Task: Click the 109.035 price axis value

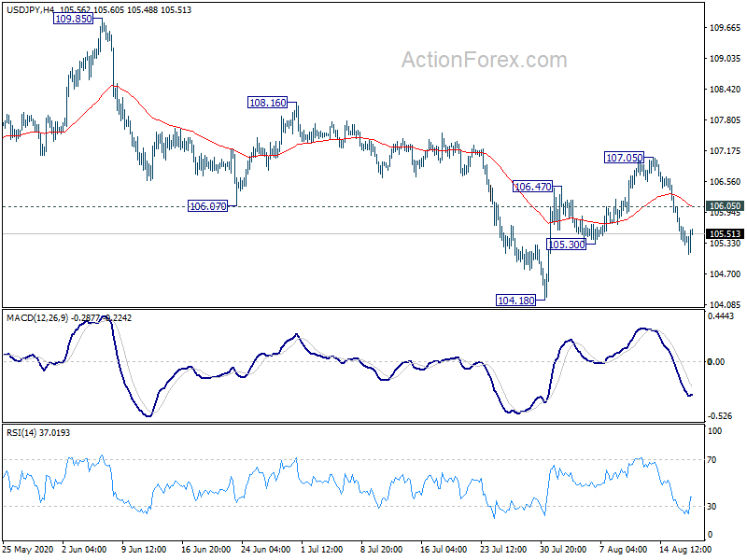Action: pyautogui.click(x=726, y=58)
